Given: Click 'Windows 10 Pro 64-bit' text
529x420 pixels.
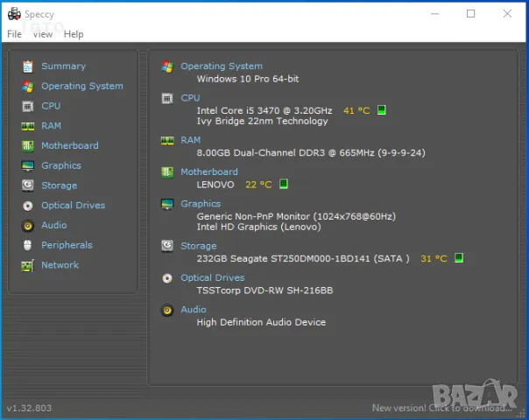Looking at the screenshot, I should 248,79.
